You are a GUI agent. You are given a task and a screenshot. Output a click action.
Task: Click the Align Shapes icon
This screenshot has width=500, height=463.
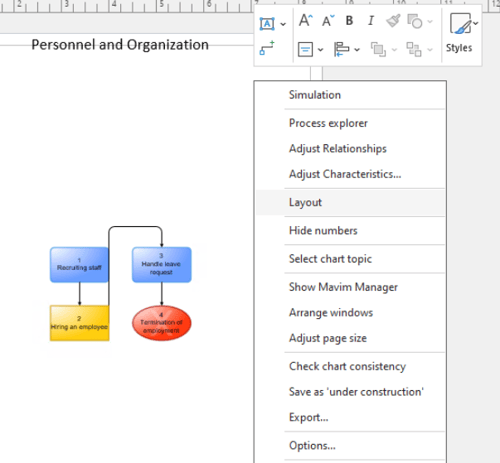tap(341, 50)
